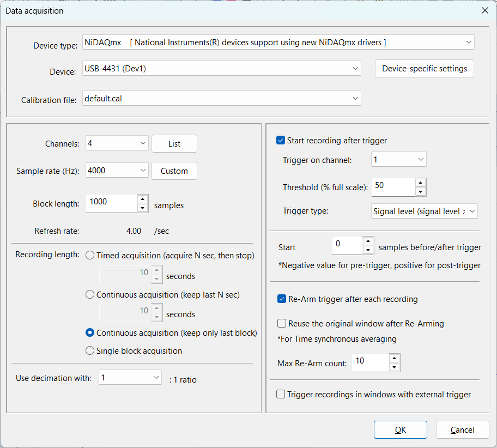This screenshot has height=448, width=497.
Task: Expand the Calibration file dropdown
Action: tap(355, 98)
